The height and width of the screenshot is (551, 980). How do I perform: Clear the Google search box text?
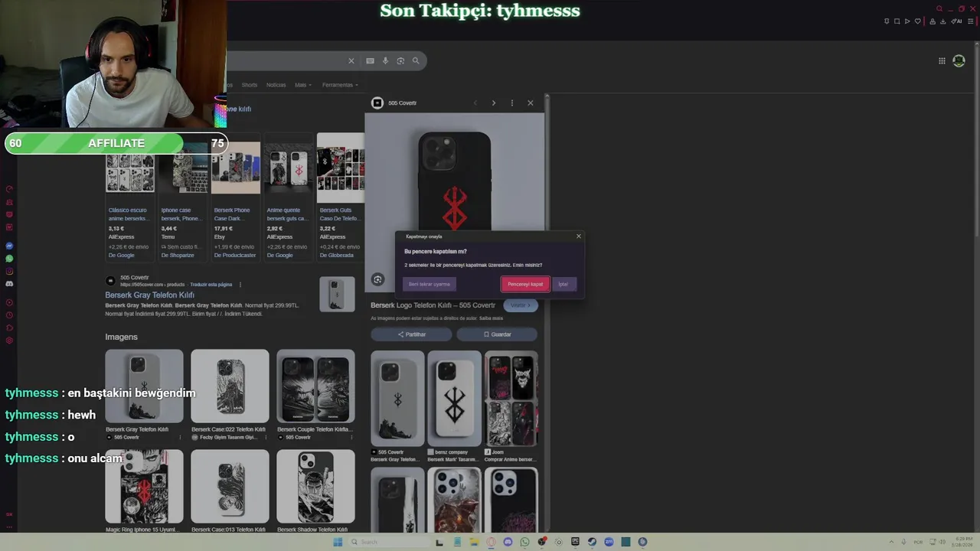click(x=351, y=61)
